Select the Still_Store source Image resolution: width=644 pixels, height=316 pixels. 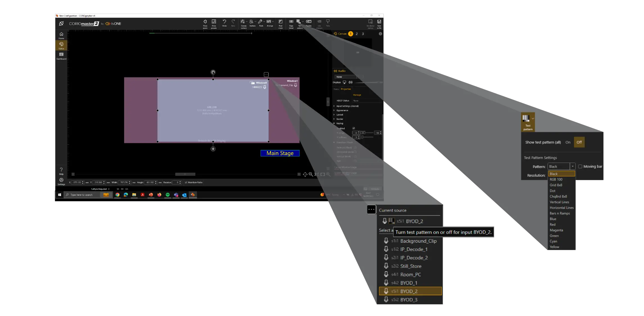410,266
